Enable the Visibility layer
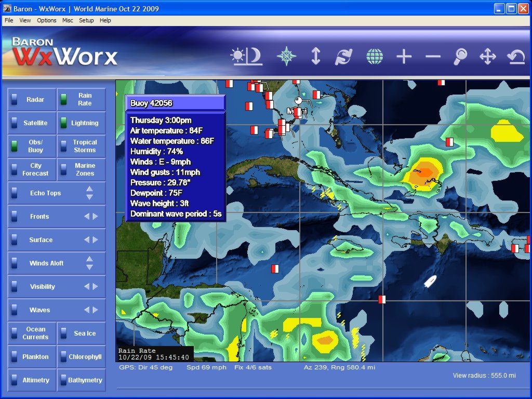532x399 pixels. [x=42, y=287]
